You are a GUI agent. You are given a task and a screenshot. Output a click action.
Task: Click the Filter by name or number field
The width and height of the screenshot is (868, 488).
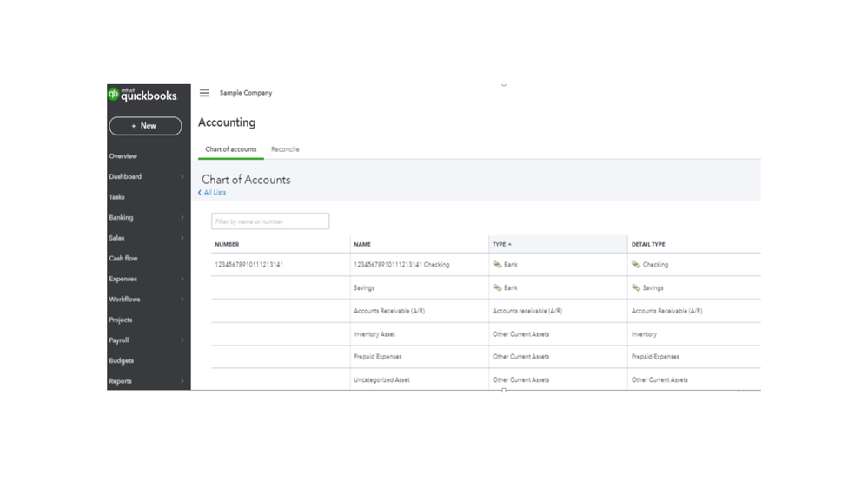pos(270,221)
